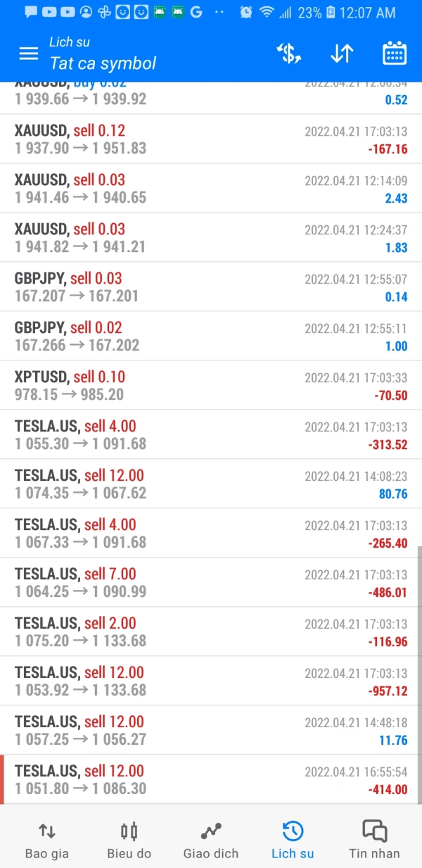Select GBPJPY sell 0.03 trade row
Viewport: 422px width, 868px height.
click(x=211, y=287)
